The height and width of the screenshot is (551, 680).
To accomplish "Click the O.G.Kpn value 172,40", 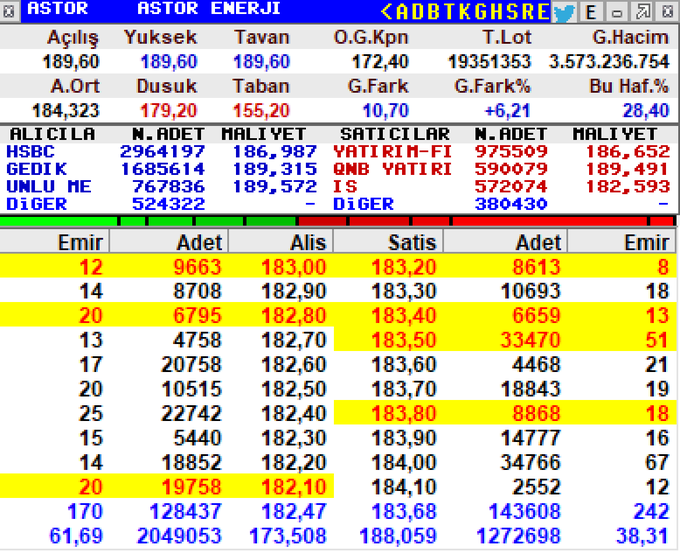I will pos(380,62).
